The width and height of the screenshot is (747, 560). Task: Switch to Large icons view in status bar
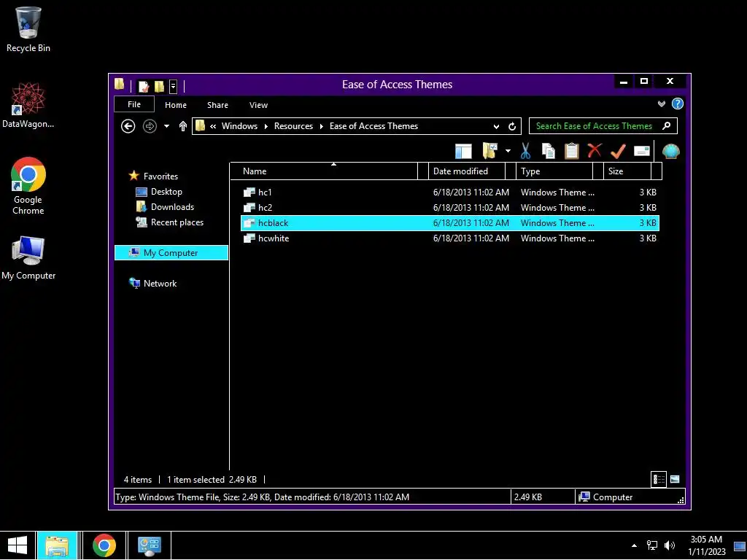(675, 479)
